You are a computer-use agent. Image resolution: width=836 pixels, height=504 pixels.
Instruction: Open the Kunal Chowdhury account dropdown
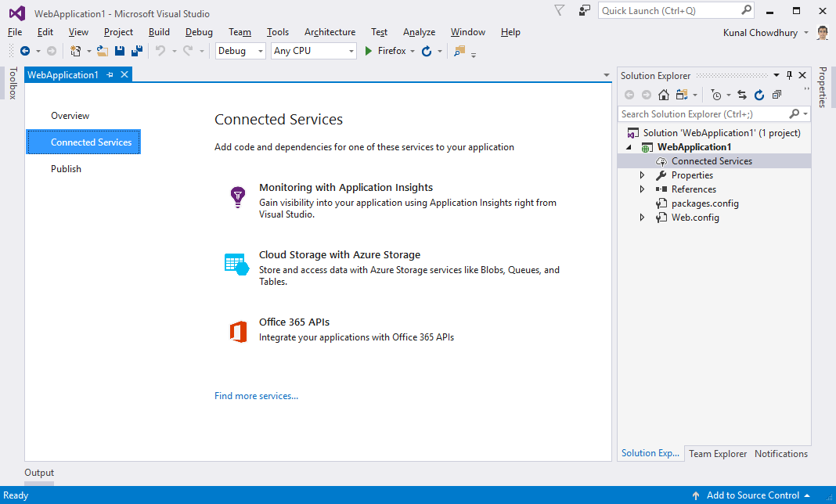point(806,33)
